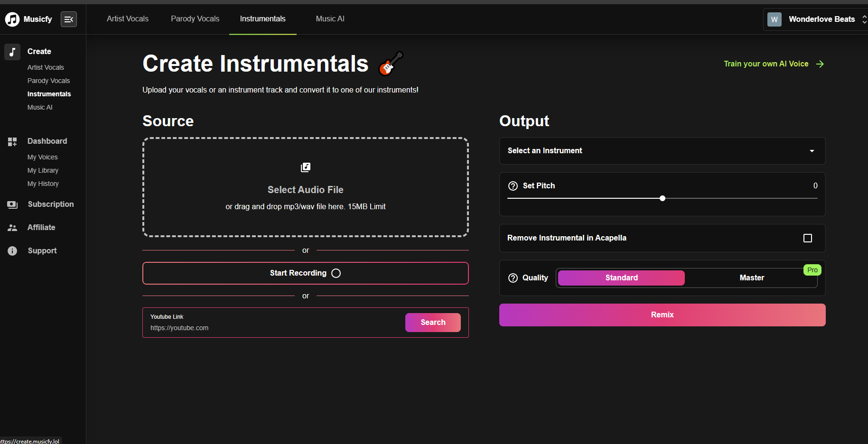Open Parody Vocals in the sidebar
868x444 pixels.
point(48,81)
